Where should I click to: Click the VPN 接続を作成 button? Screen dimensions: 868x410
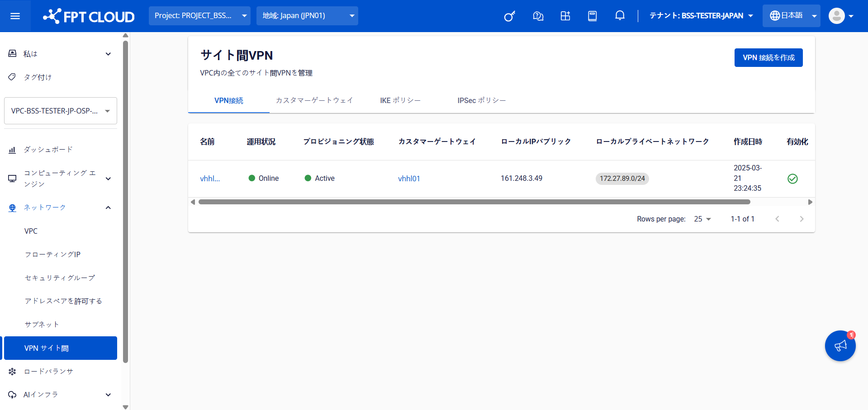click(768, 57)
